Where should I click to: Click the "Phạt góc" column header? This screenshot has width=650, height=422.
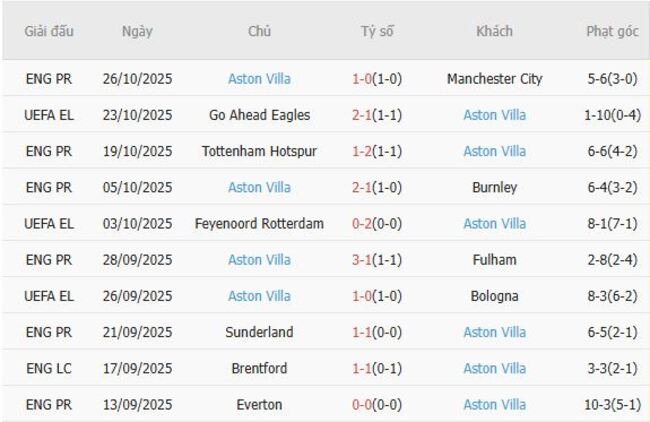(x=612, y=31)
